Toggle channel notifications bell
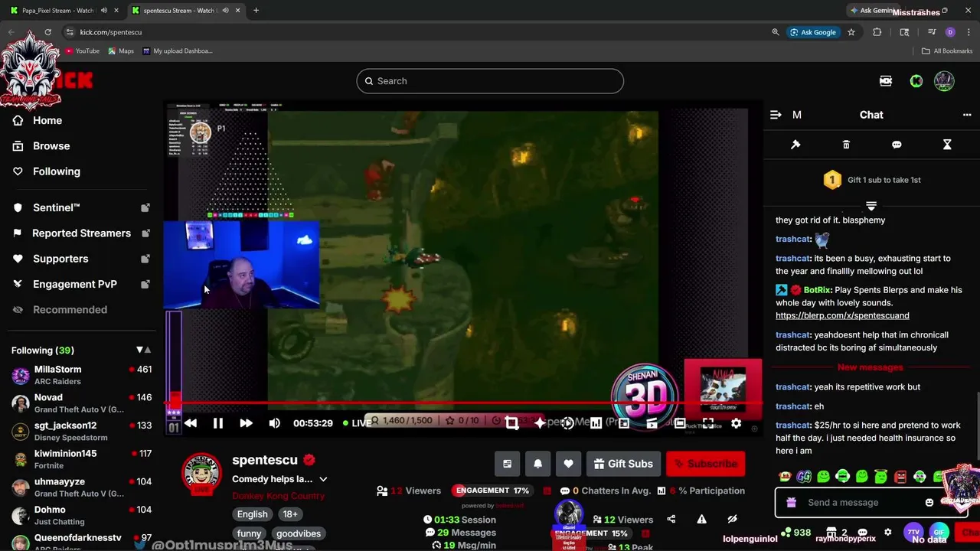Image resolution: width=980 pixels, height=551 pixels. [537, 464]
